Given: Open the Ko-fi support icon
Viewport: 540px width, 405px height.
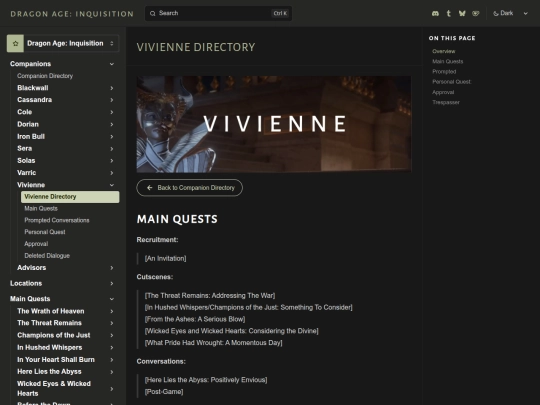Looking at the screenshot, I should 476,13.
